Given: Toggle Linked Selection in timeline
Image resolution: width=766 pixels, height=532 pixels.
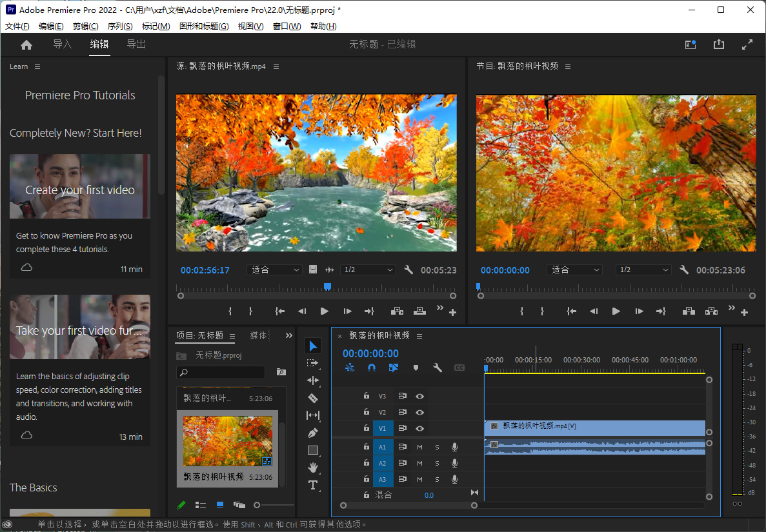Looking at the screenshot, I should pos(393,368).
